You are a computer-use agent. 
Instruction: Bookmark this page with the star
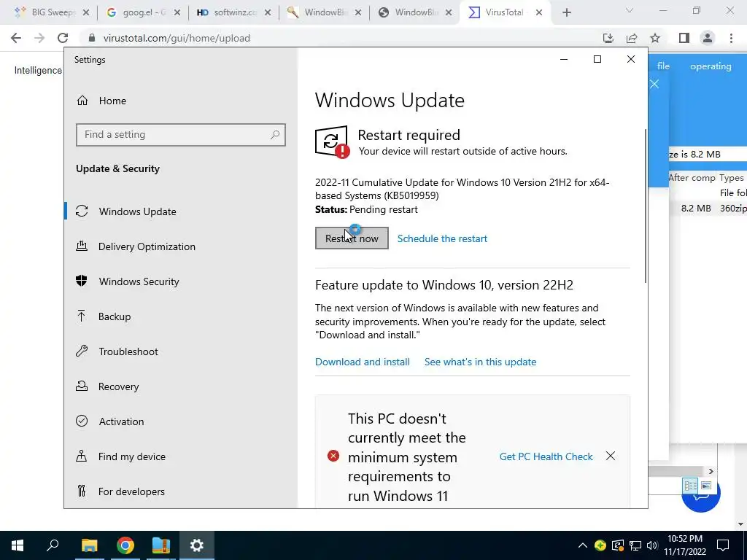[x=655, y=38]
